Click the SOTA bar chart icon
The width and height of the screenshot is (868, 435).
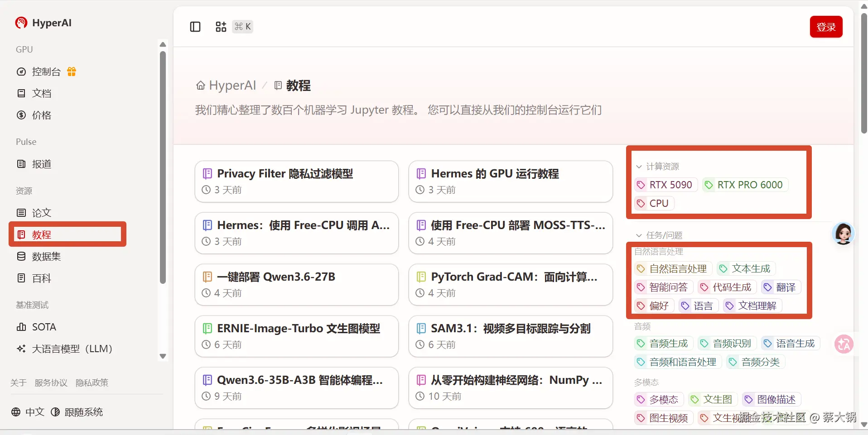point(21,327)
